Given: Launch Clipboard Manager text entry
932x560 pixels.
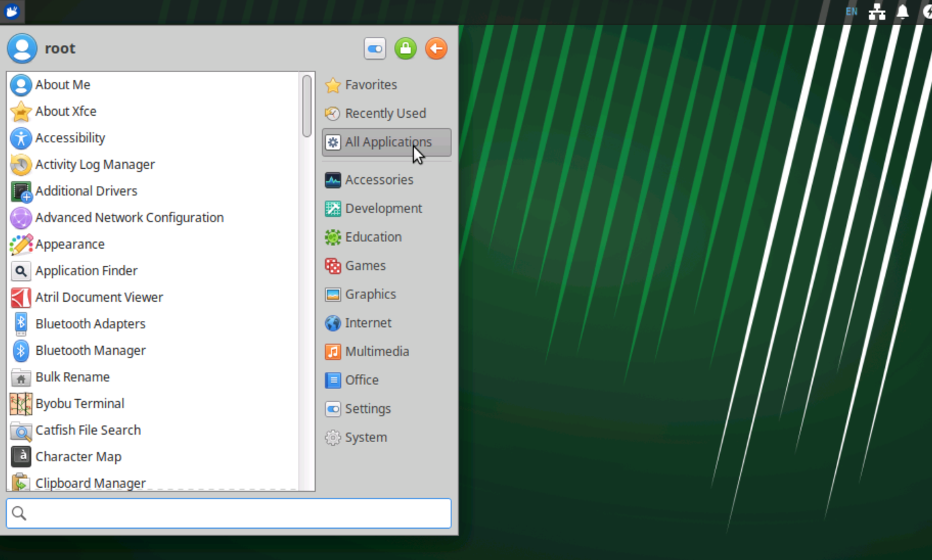Looking at the screenshot, I should coord(90,483).
